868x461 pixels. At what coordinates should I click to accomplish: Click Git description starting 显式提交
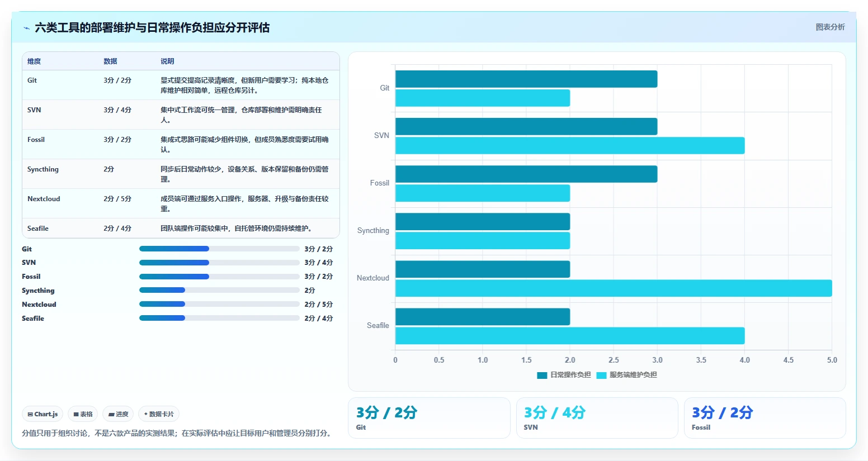[244, 85]
